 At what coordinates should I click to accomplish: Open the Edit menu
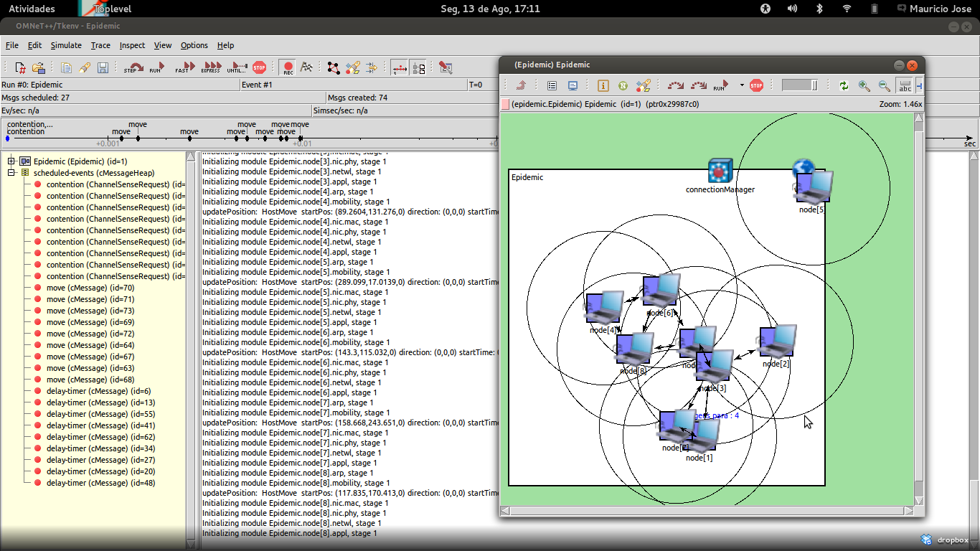[34, 45]
